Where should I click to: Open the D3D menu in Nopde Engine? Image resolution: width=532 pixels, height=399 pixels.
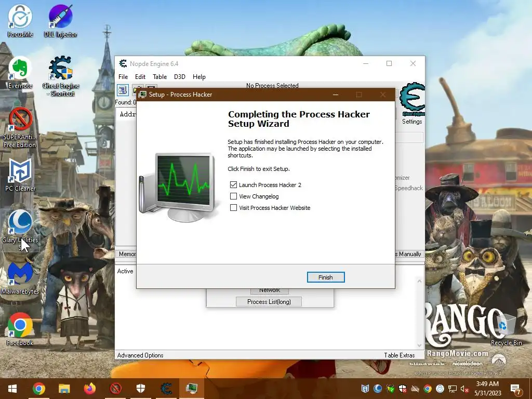180,77
